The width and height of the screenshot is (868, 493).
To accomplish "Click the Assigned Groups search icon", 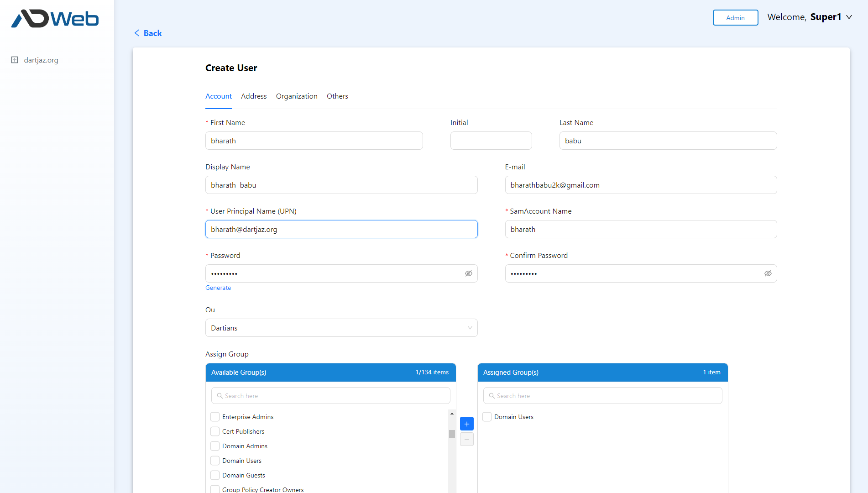I will pyautogui.click(x=492, y=396).
